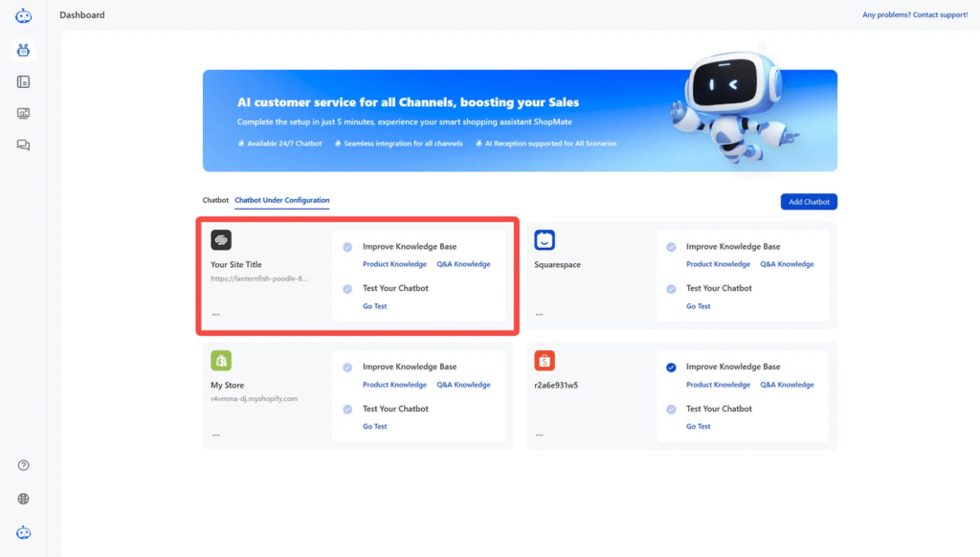The height and width of the screenshot is (557, 980).
Task: Open the more options menu on Your Site Title card
Action: coord(215,315)
